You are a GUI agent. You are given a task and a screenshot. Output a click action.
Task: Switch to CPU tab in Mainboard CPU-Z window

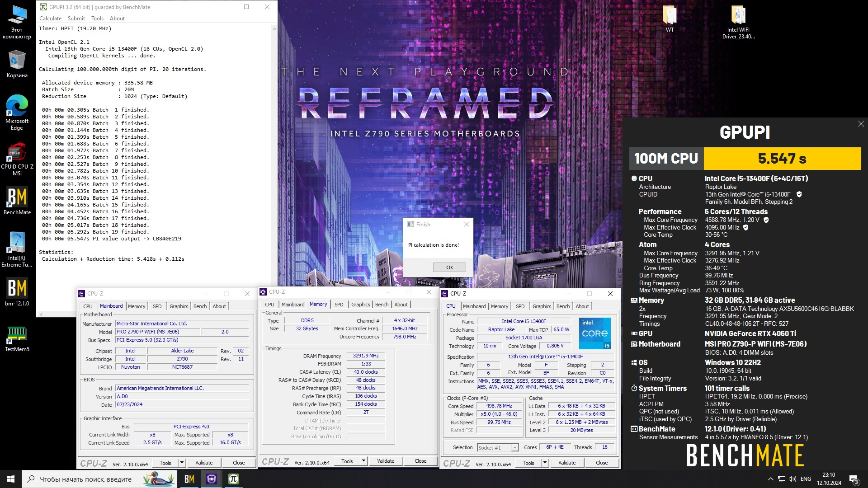pos(88,306)
